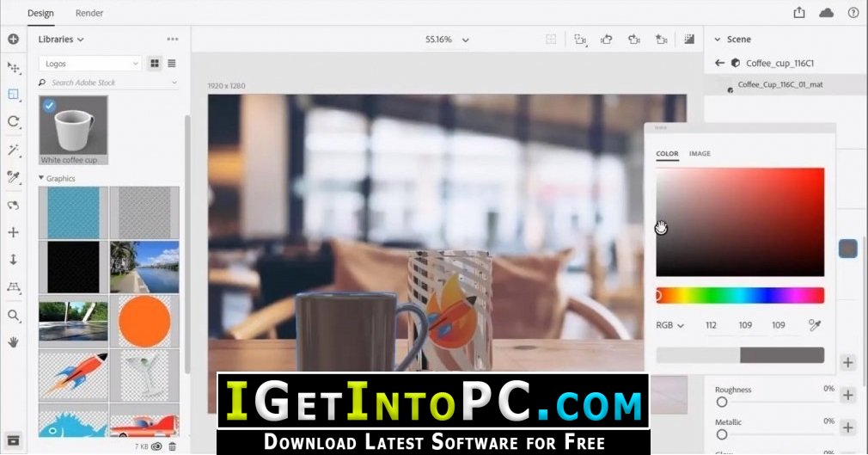The width and height of the screenshot is (868, 455).
Task: Click the Share export icon
Action: [x=798, y=12]
